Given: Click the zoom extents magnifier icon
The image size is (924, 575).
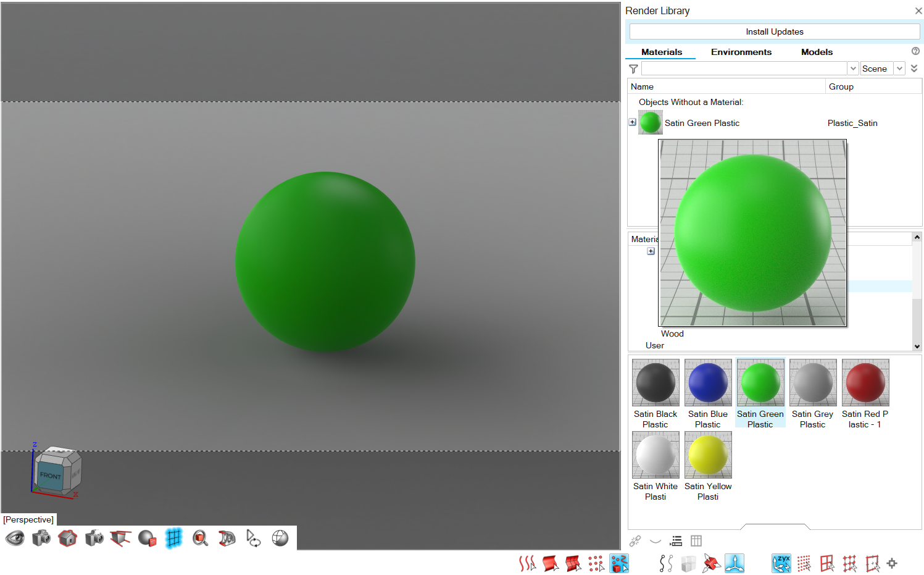Looking at the screenshot, I should (x=200, y=539).
